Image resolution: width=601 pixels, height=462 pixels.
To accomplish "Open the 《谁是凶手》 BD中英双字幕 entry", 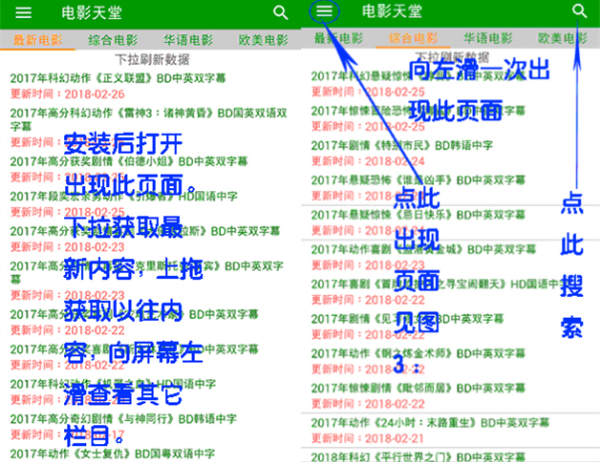I will pos(418,180).
